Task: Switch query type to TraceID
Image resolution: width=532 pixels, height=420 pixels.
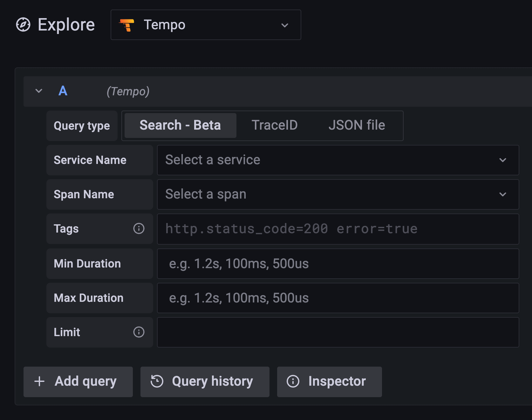Action: [x=274, y=125]
